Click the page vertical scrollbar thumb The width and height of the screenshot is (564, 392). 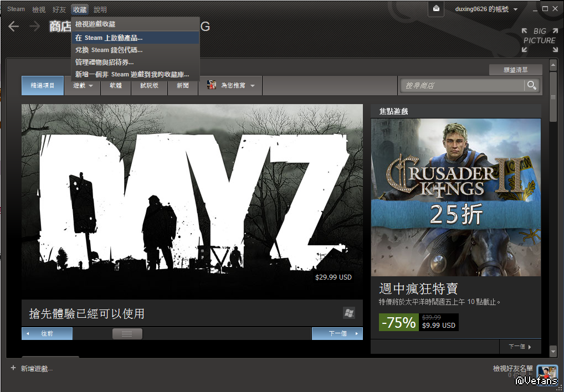coord(553,96)
